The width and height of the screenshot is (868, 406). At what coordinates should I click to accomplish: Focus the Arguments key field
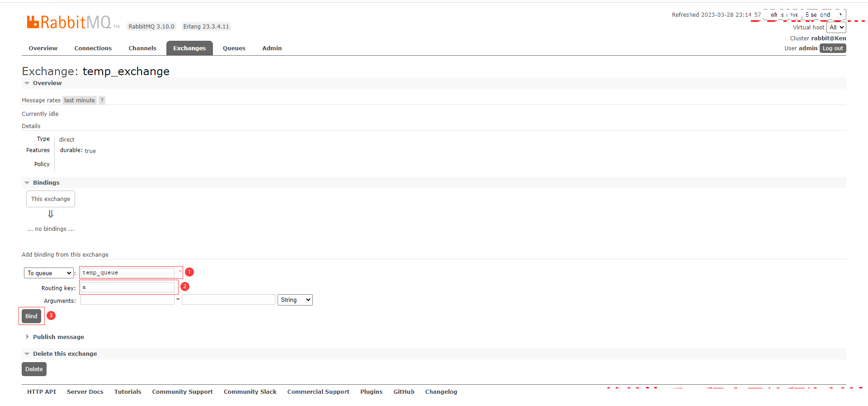click(127, 300)
